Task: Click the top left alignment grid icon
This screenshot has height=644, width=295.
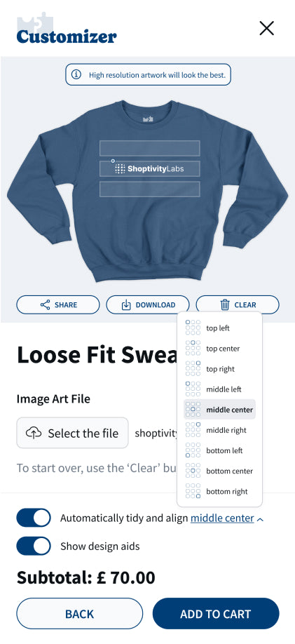Action: click(193, 328)
